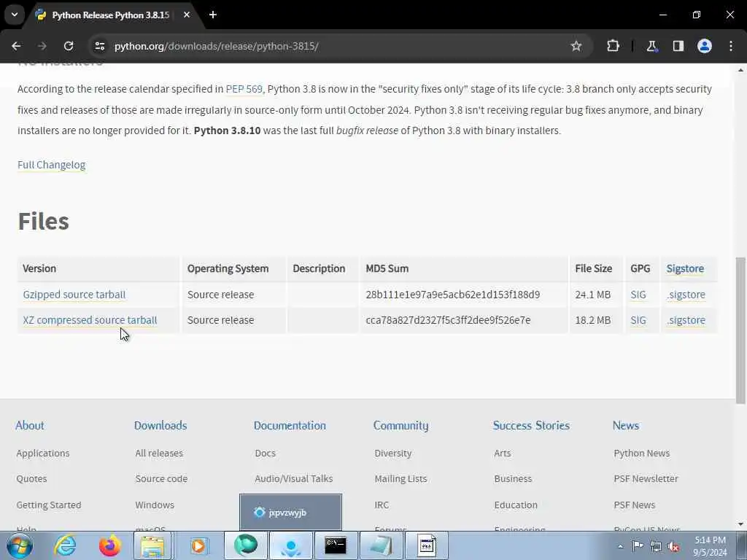Open the notepad taskbar icon
The image size is (747, 560).
[x=381, y=545]
